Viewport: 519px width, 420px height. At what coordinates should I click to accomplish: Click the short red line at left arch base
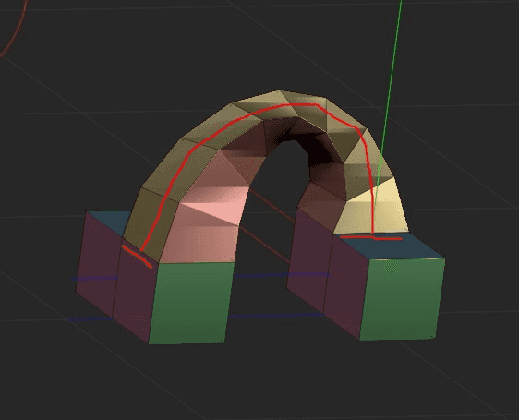[x=137, y=257]
